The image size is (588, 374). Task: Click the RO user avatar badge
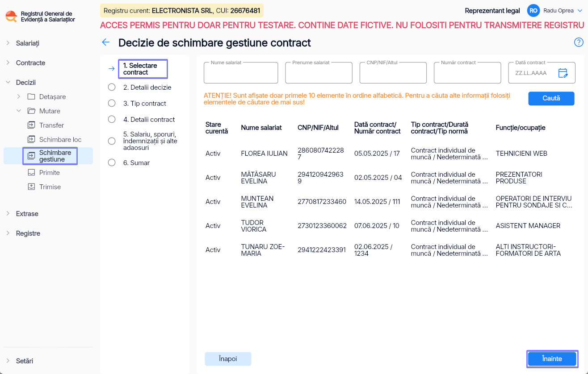click(533, 10)
